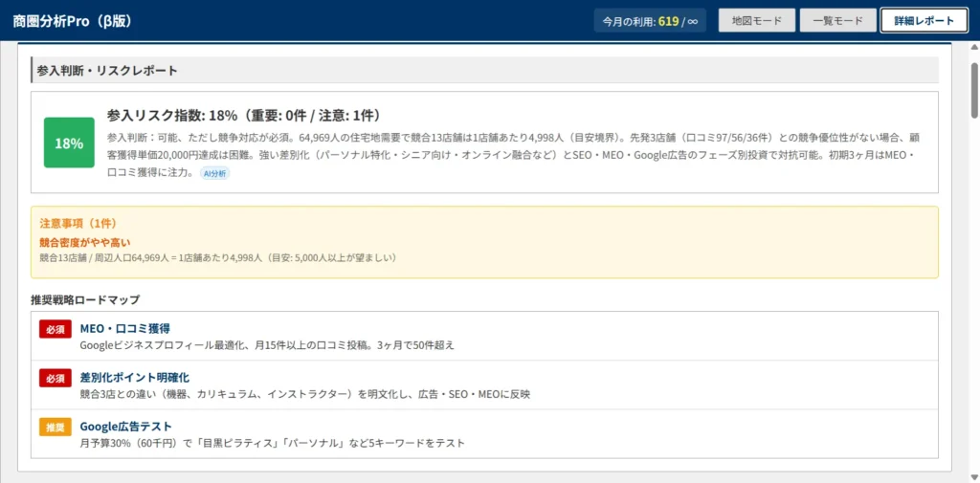Click the scrollbar up arrow
This screenshot has width=980, height=483.
[x=974, y=48]
